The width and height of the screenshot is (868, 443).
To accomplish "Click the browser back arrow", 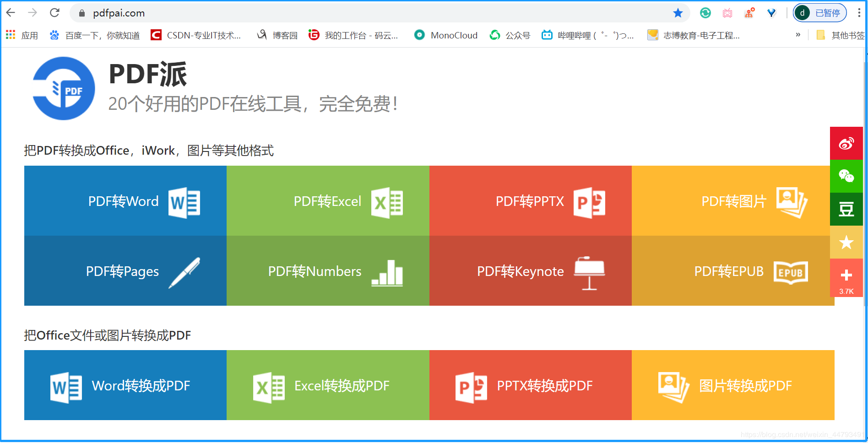I will tap(11, 13).
